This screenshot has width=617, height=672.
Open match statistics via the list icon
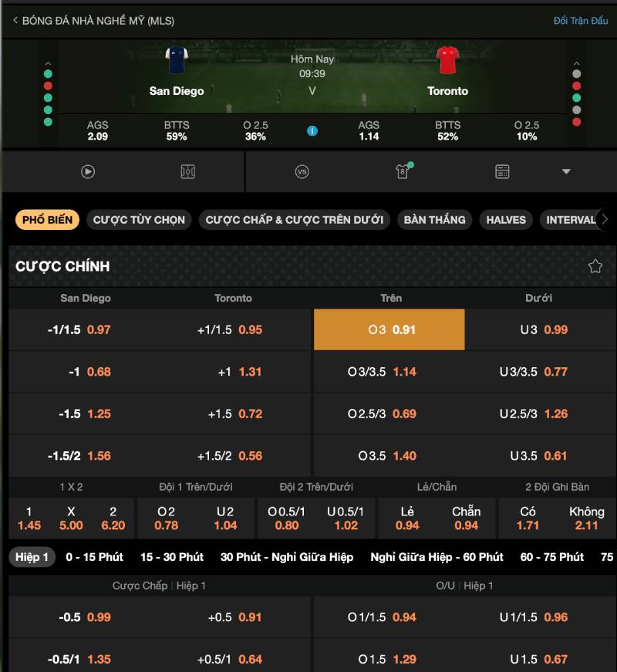[502, 171]
